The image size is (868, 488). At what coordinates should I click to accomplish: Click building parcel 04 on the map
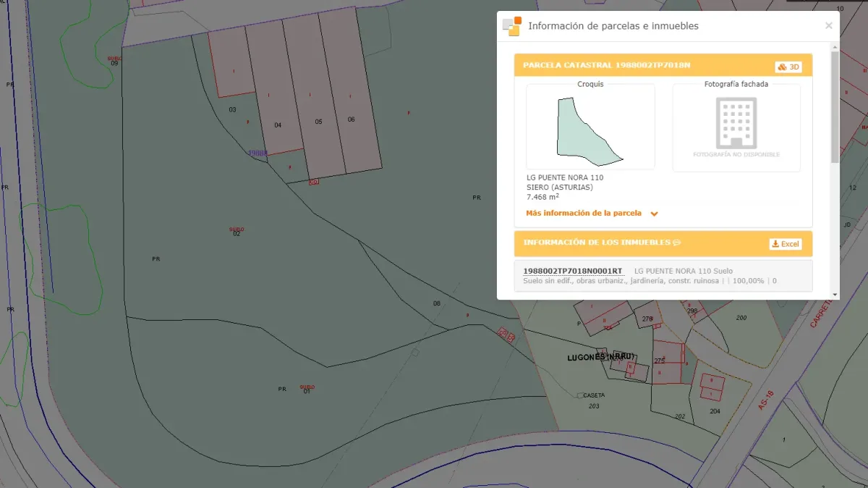point(278,125)
